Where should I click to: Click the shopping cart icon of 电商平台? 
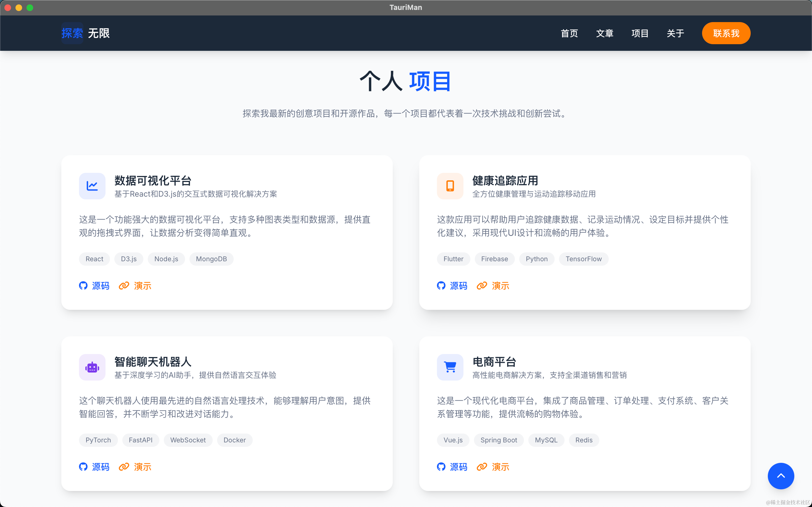tap(450, 367)
